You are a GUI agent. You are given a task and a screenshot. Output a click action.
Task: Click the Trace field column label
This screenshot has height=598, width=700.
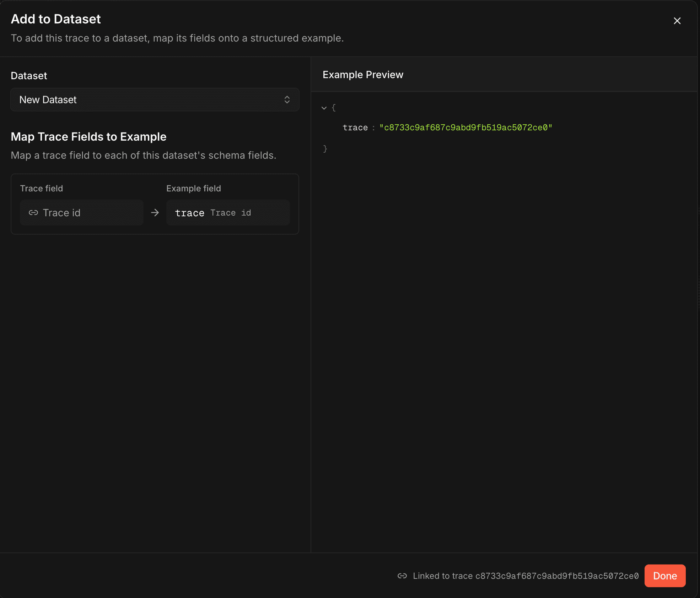pyautogui.click(x=42, y=189)
